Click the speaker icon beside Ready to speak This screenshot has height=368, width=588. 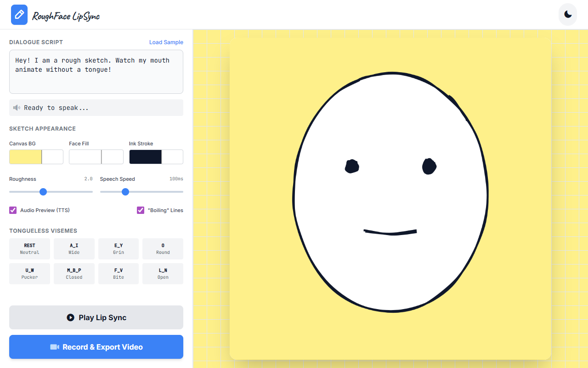click(17, 107)
